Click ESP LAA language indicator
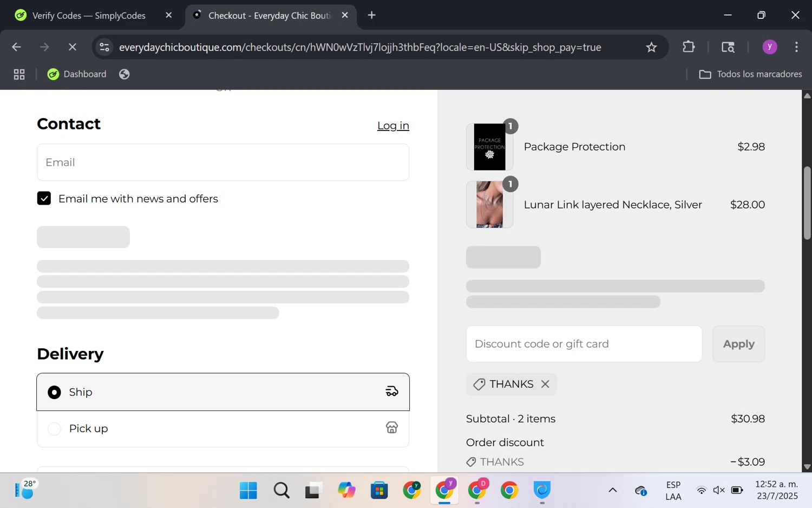The image size is (812, 508). coord(673,491)
